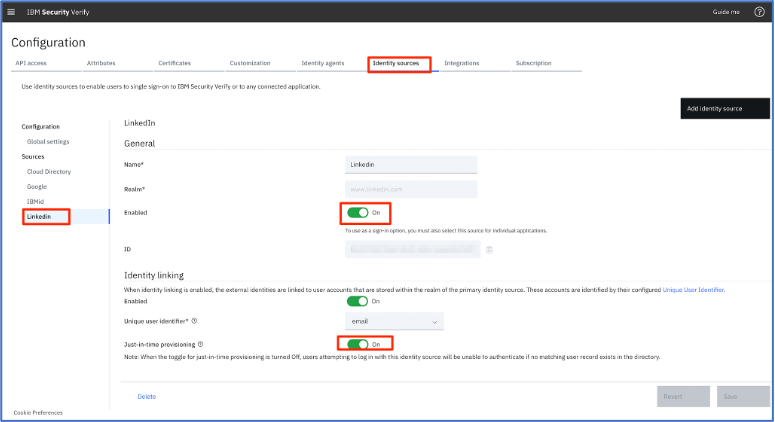Open the help question mark icon

click(x=759, y=12)
